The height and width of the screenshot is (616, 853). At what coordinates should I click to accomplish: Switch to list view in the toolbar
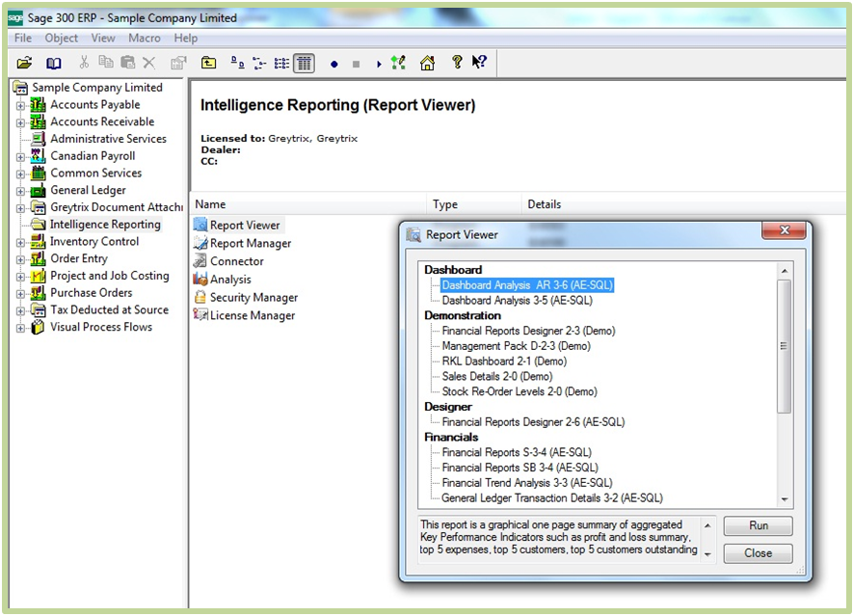281,64
